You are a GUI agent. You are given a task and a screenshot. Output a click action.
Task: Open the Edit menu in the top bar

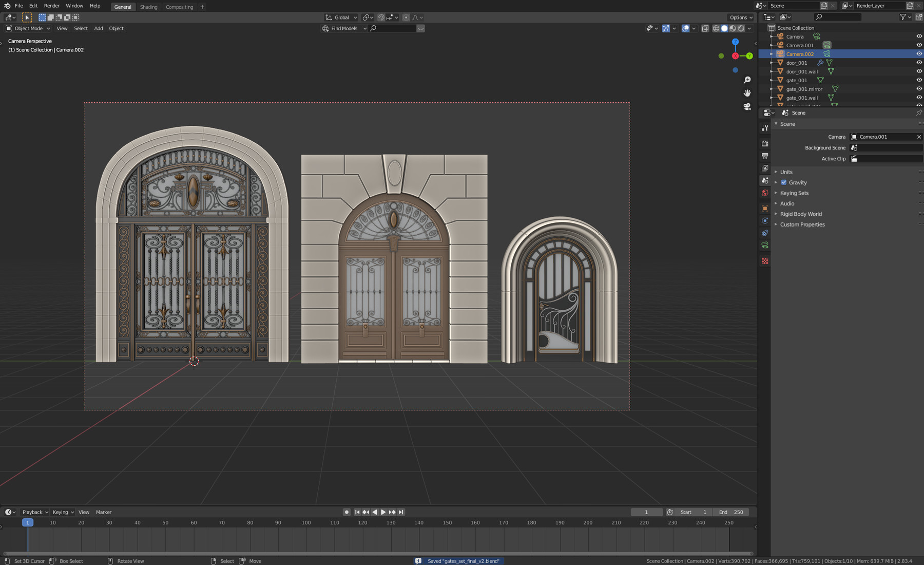pos(33,6)
